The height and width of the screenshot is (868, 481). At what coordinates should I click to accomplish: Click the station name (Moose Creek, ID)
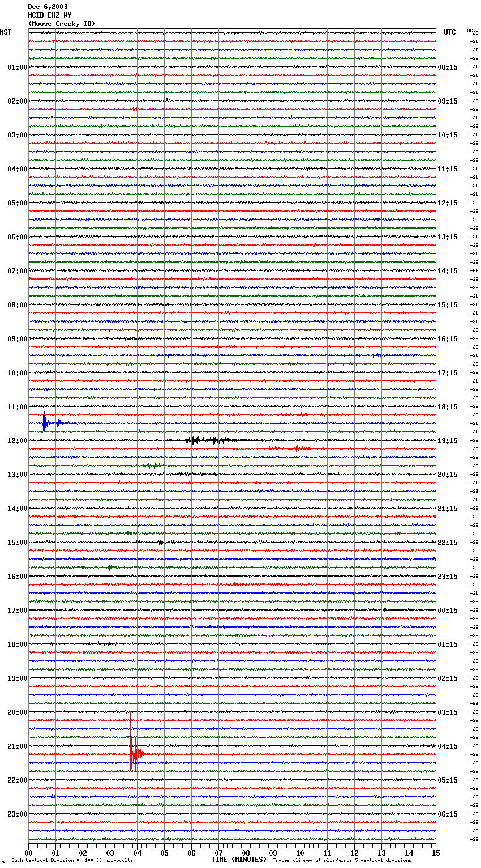62,24
